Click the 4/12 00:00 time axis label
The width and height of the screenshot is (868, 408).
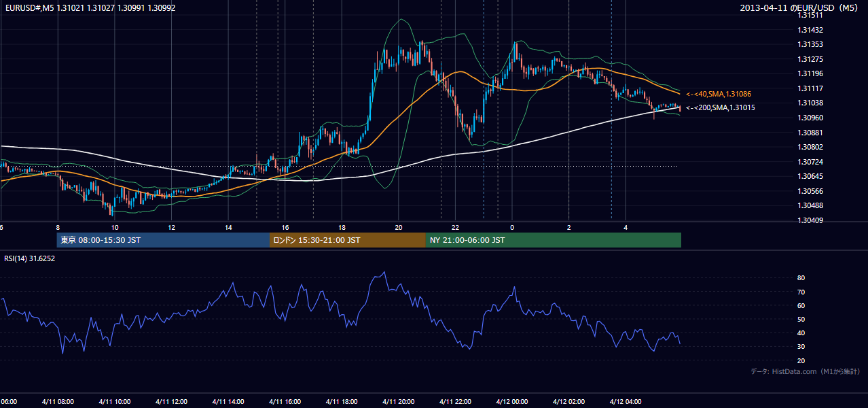tap(511, 401)
